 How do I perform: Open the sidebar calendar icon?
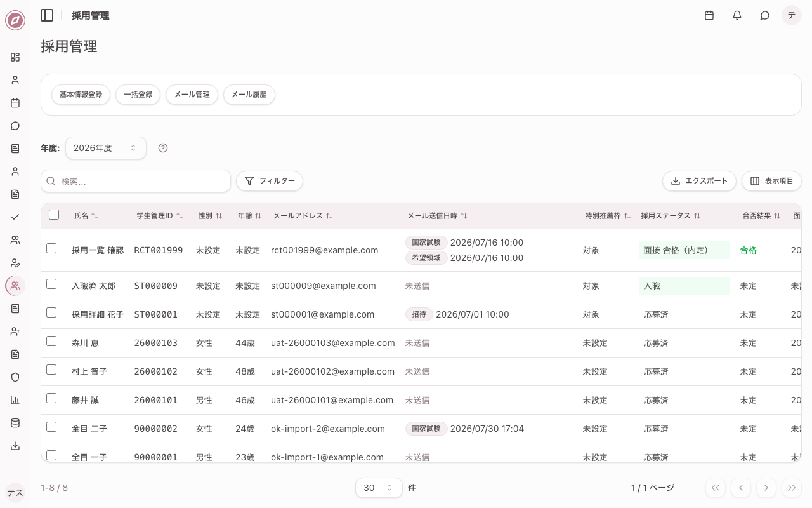(15, 103)
